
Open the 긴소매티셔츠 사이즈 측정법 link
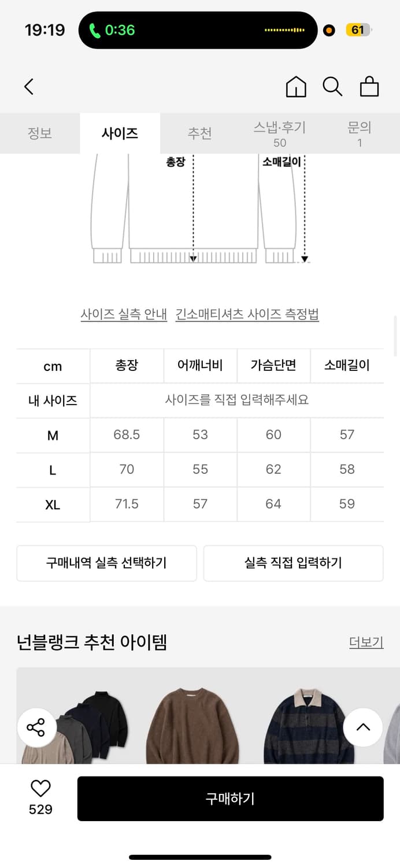247,314
